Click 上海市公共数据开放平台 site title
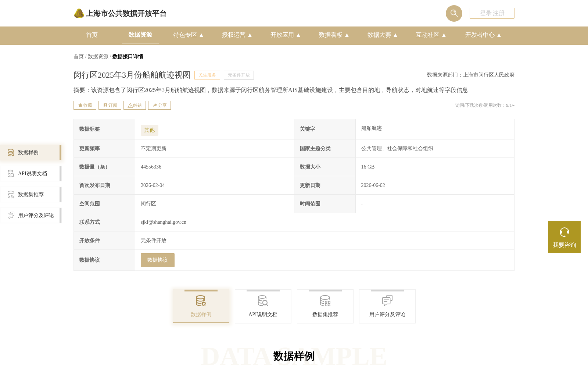Image resolution: width=588 pixels, height=368 pixels. tap(126, 14)
